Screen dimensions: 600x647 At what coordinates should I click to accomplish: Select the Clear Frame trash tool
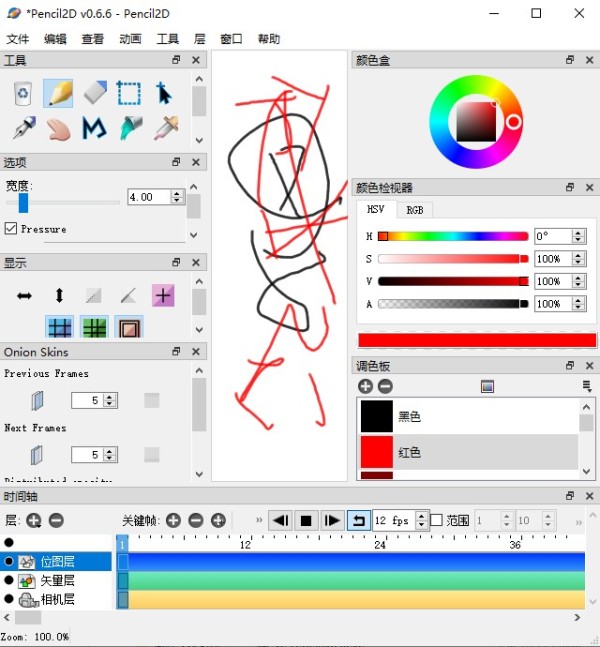pyautogui.click(x=23, y=93)
